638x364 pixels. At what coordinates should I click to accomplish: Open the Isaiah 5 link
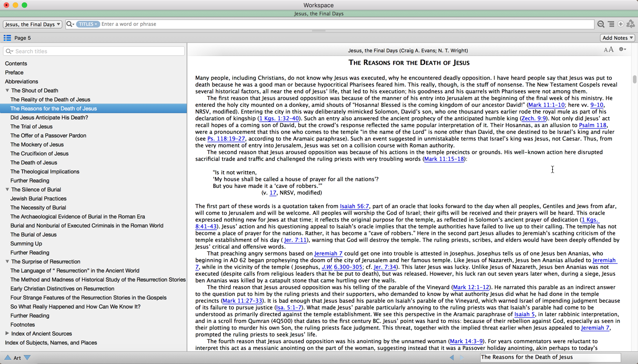[x=524, y=314]
